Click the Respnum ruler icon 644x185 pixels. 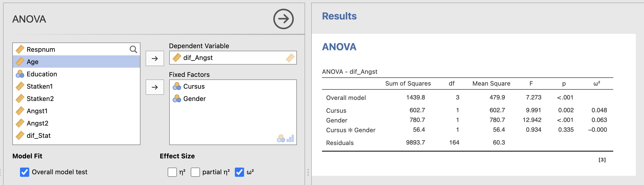(x=20, y=49)
